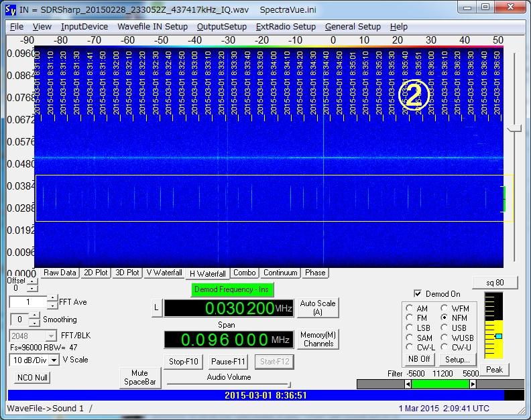531x420 pixels.
Task: Click the Peak button
Action: click(494, 370)
